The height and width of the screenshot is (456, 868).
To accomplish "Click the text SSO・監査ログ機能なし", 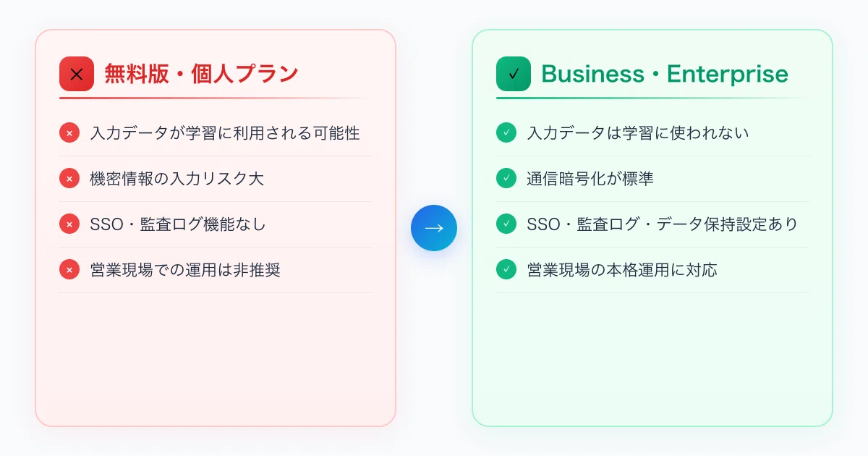I will click(x=178, y=224).
